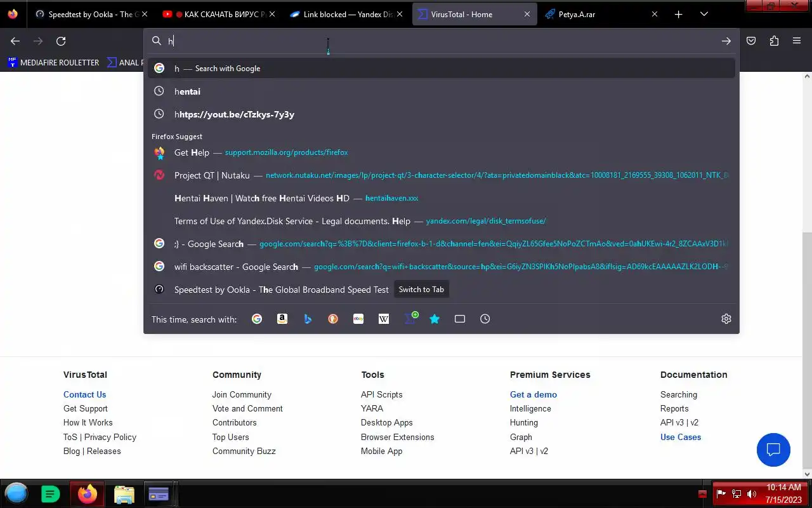Open File Explorer taskbar icon
The height and width of the screenshot is (508, 812).
(124, 494)
